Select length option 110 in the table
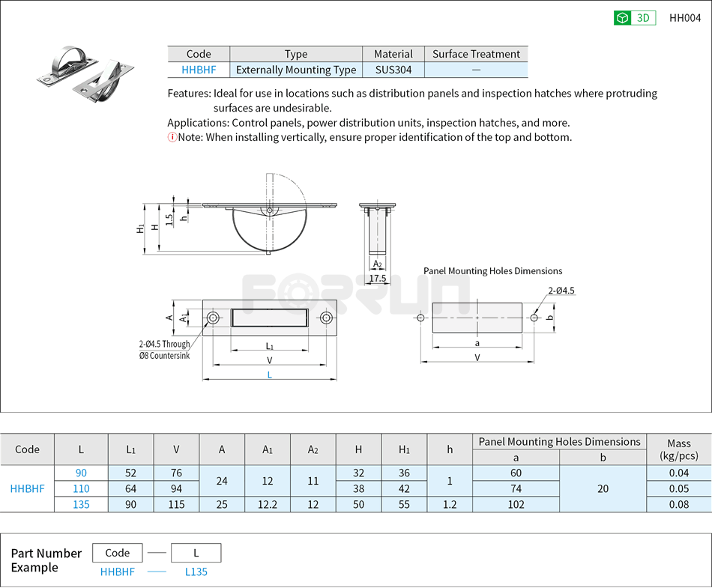The image size is (712, 588). [x=80, y=488]
